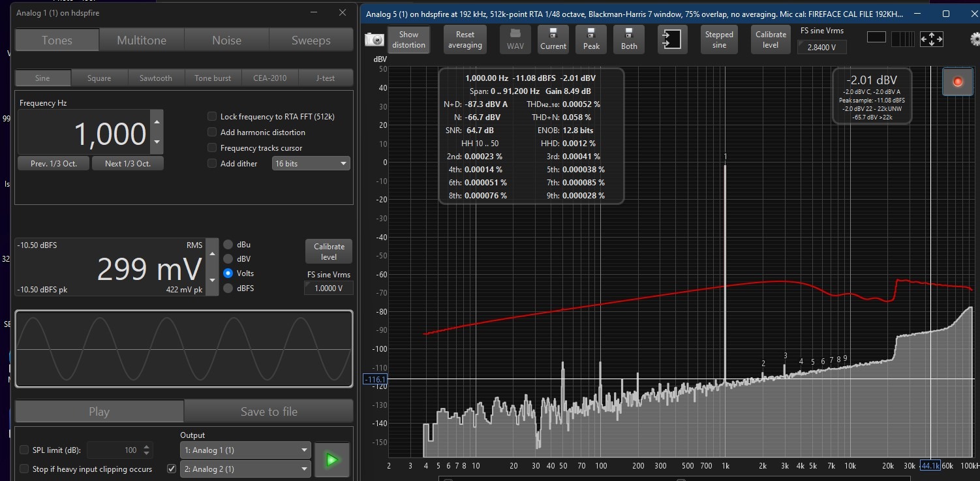
Task: Save Both traces
Action: 629,39
